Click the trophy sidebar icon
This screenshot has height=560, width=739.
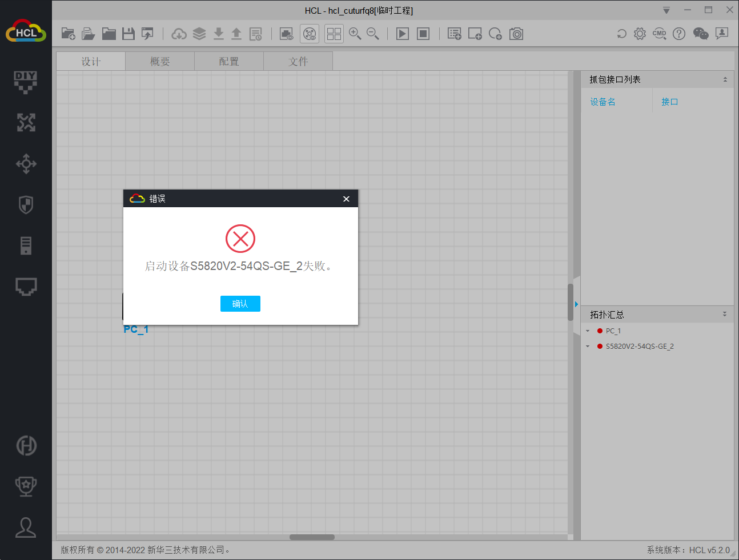click(26, 486)
